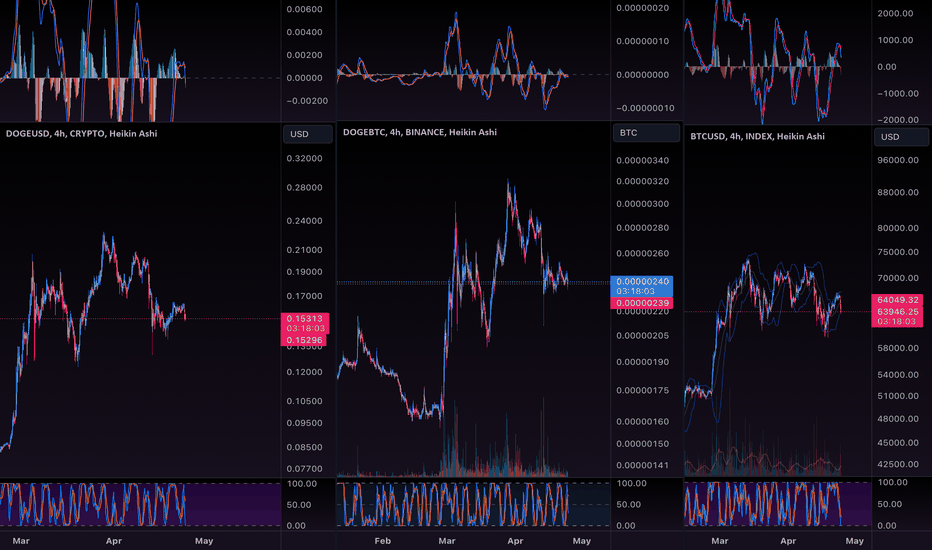The height and width of the screenshot is (550, 932).
Task: Click the 0.00000280 price axis value
Action: [x=643, y=228]
